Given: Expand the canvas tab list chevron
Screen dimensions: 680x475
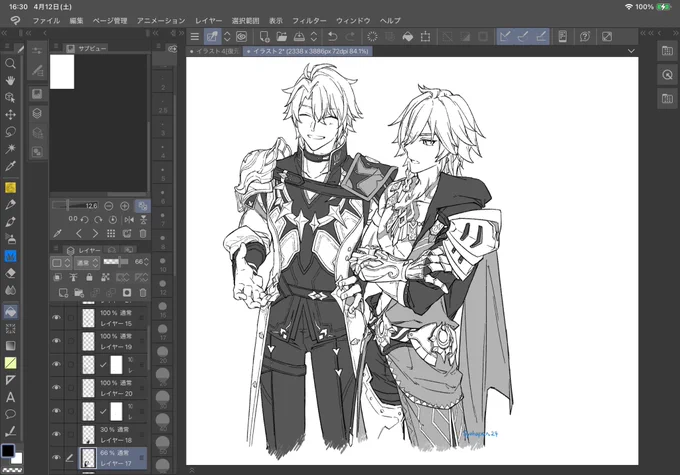Looking at the screenshot, I should (x=631, y=51).
